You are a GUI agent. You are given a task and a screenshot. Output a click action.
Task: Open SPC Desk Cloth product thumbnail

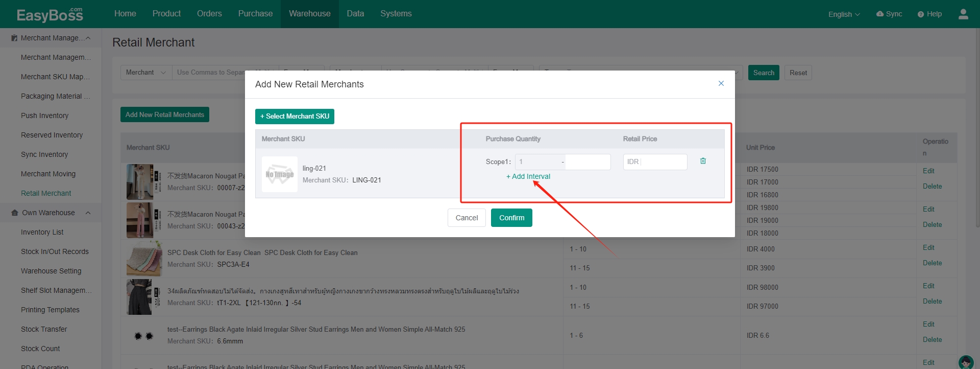pos(144,259)
